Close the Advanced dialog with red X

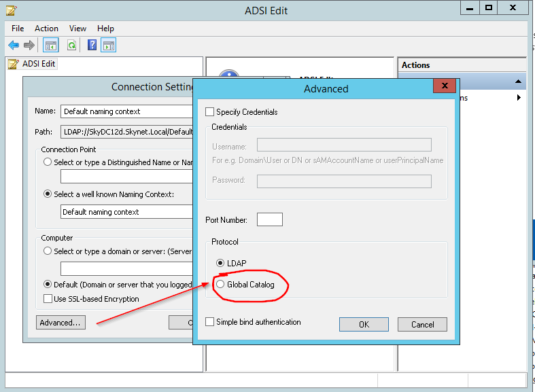[445, 86]
